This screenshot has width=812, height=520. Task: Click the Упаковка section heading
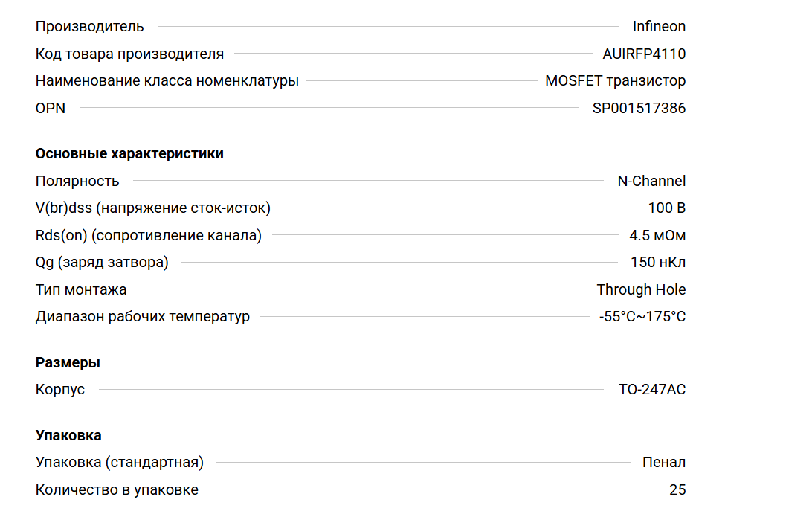(x=68, y=436)
